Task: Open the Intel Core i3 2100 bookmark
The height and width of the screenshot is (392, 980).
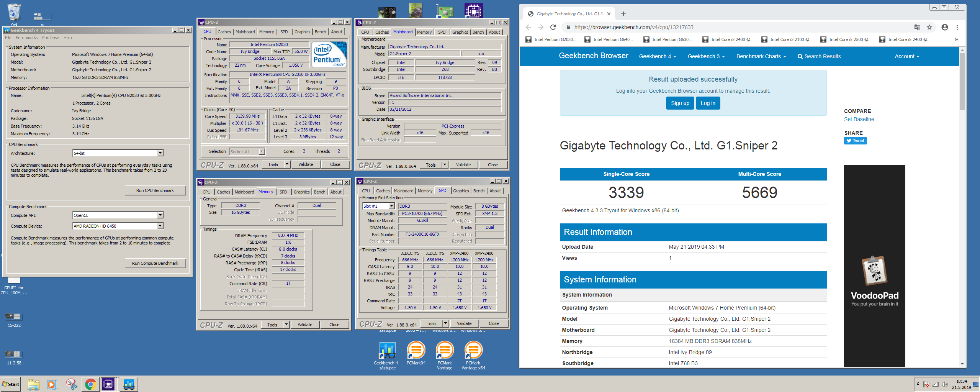Action: pyautogui.click(x=787, y=39)
